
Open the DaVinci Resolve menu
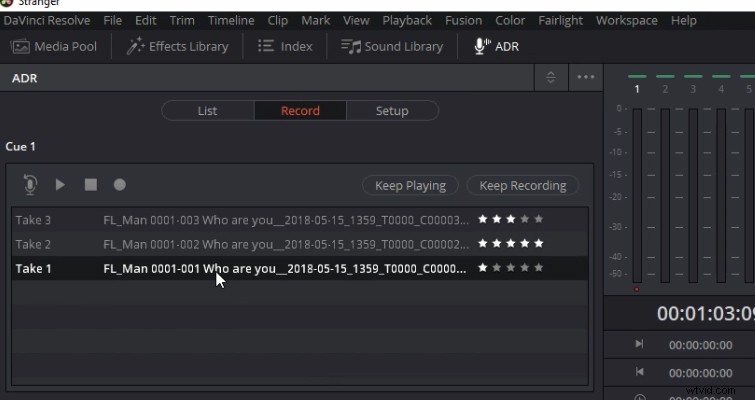(47, 21)
